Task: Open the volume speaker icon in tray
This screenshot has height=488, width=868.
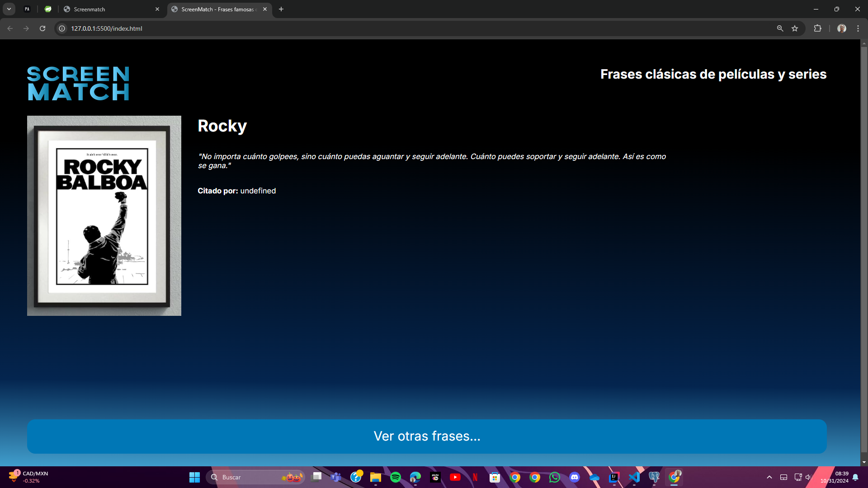Action: [x=808, y=477]
